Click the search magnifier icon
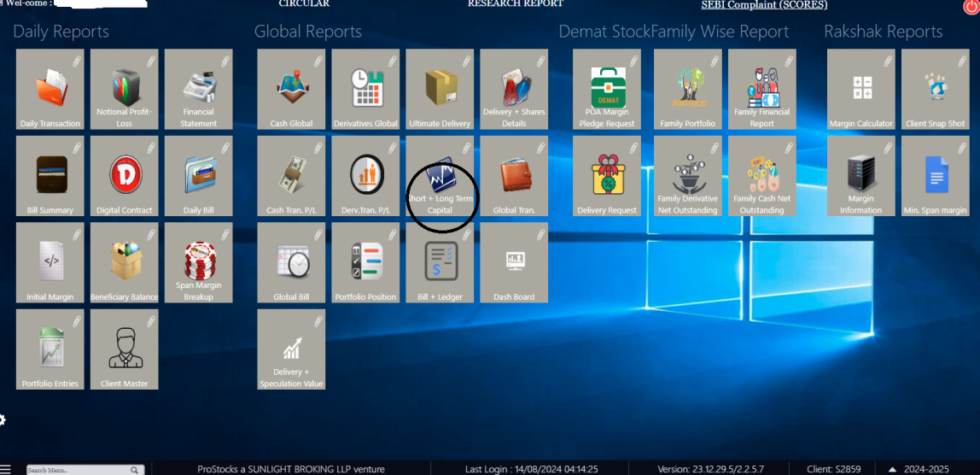This screenshot has height=475, width=980. coord(134,470)
